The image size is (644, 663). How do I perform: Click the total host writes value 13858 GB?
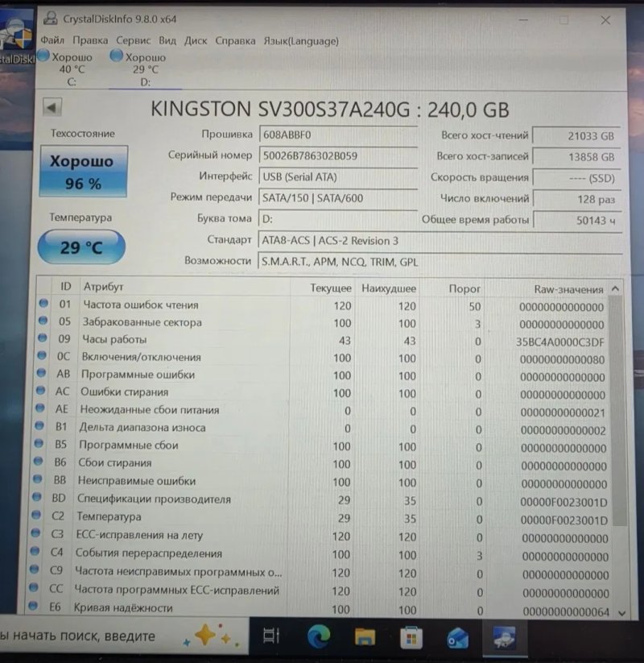577,157
